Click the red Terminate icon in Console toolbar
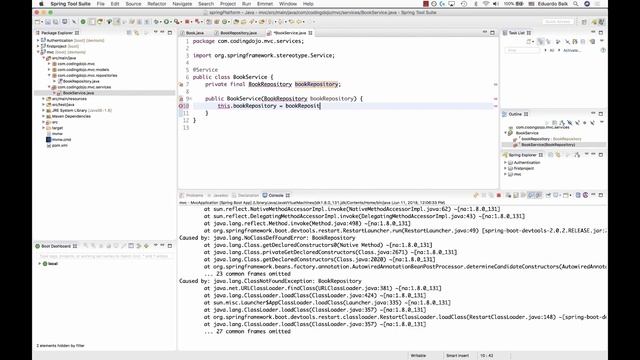The width and height of the screenshot is (640, 360). pos(499,196)
